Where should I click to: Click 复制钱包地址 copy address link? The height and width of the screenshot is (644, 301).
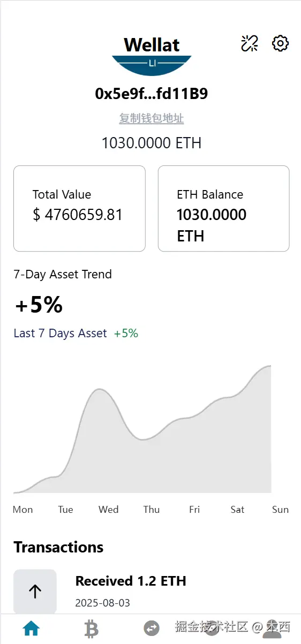[x=152, y=118]
